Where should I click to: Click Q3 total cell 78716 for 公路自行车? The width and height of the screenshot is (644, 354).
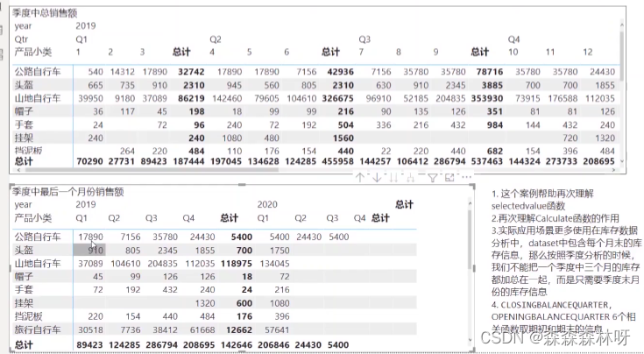(x=490, y=72)
